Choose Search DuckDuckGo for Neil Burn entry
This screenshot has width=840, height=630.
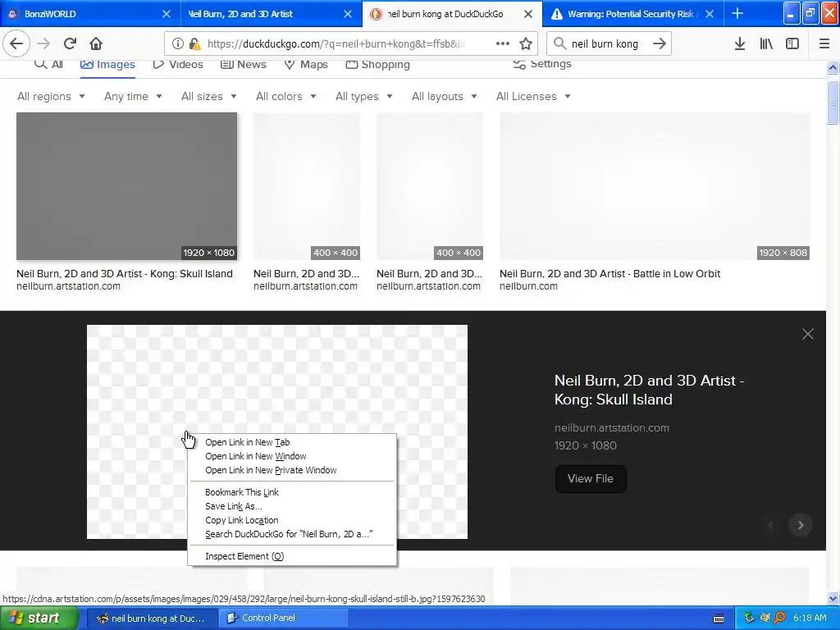pos(292,534)
